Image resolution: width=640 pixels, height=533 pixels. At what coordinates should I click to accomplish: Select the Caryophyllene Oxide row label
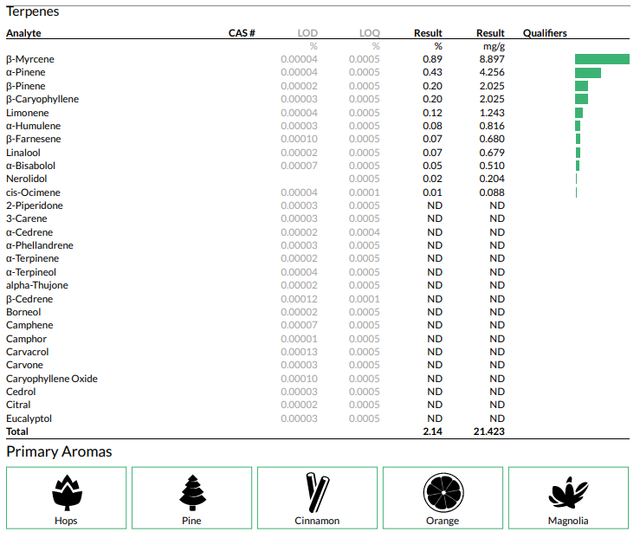(x=52, y=379)
